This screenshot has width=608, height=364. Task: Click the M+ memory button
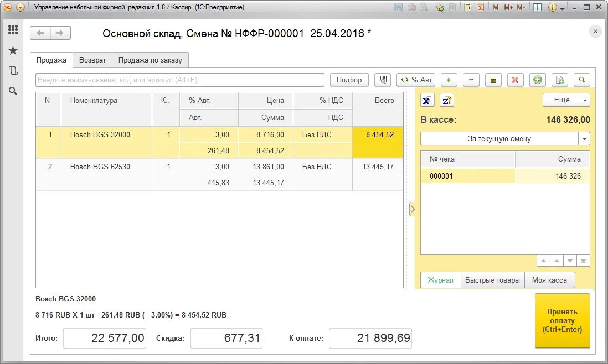(x=508, y=7)
